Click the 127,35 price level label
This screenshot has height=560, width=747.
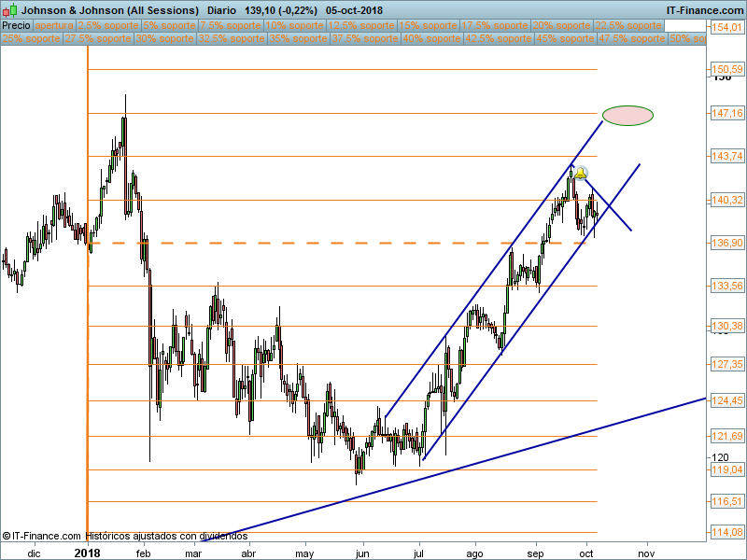click(x=726, y=364)
